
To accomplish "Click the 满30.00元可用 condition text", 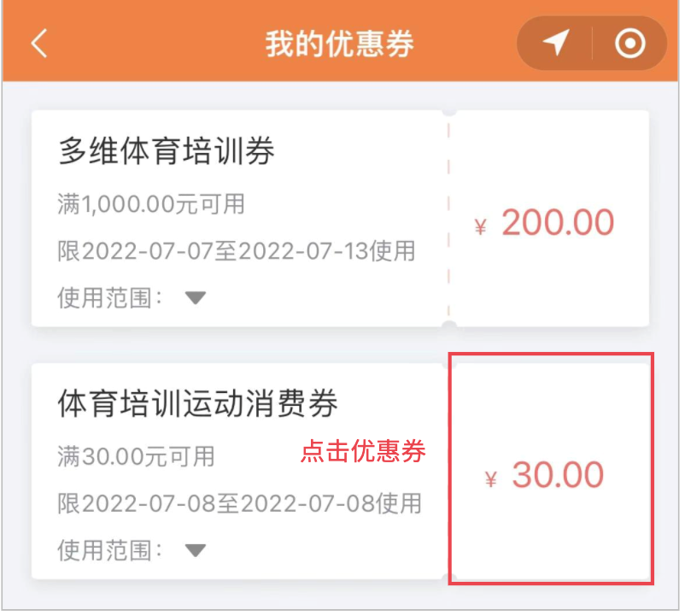I will [x=136, y=456].
